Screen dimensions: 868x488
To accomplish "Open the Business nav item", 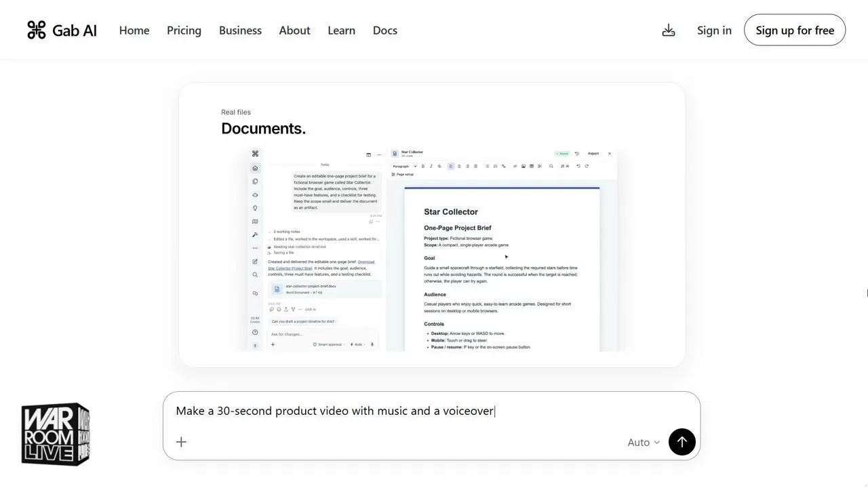I will [x=240, y=30].
